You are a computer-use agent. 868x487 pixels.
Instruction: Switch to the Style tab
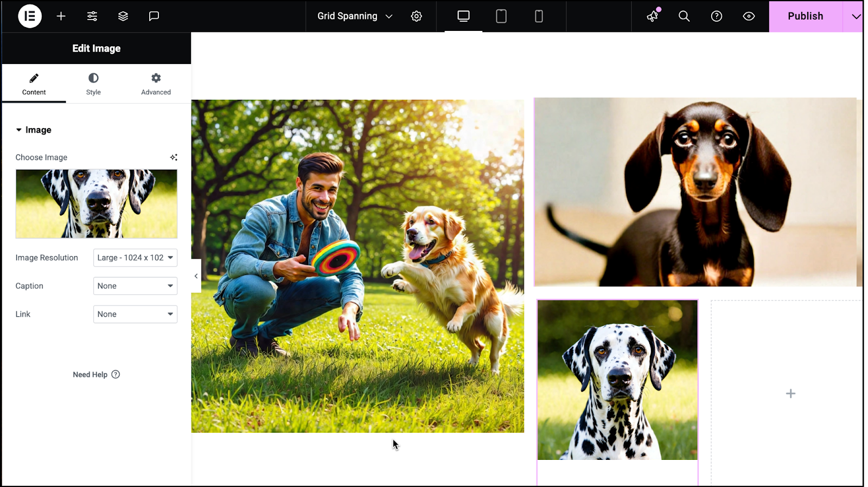click(93, 84)
